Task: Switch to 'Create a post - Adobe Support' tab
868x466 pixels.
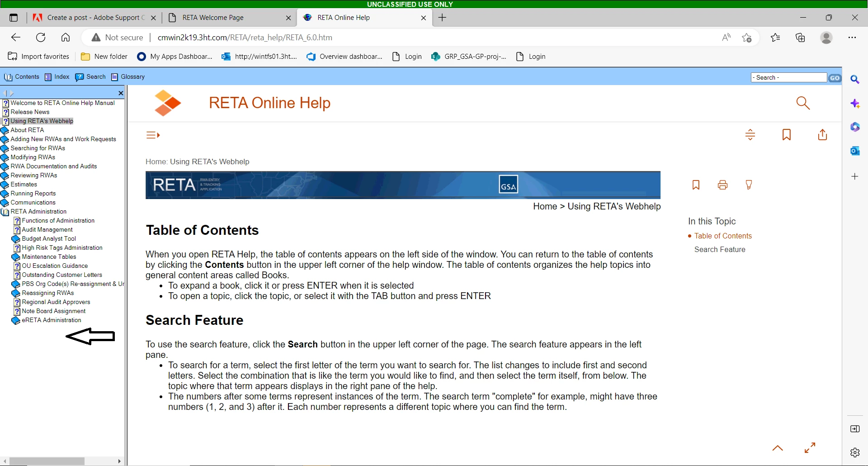Action: 94,18
